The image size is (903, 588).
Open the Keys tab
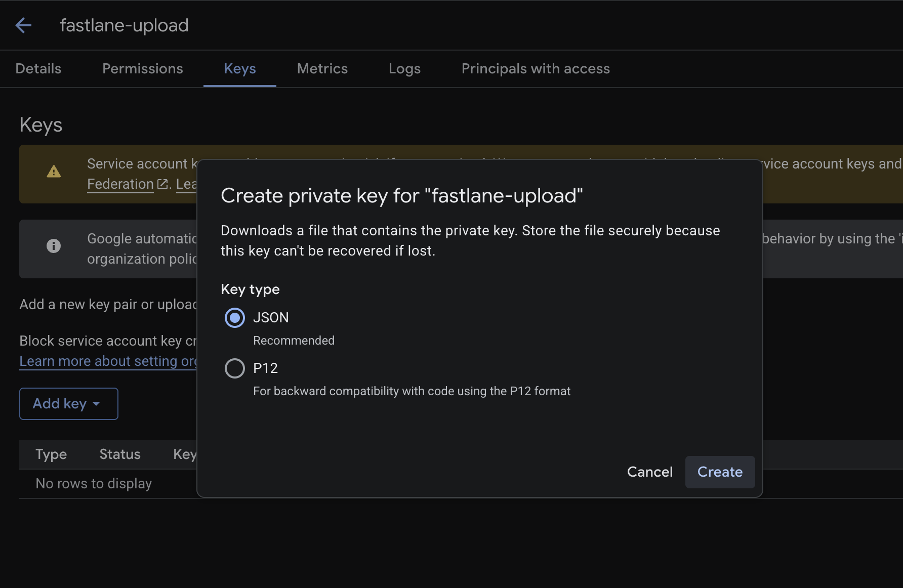(240, 69)
